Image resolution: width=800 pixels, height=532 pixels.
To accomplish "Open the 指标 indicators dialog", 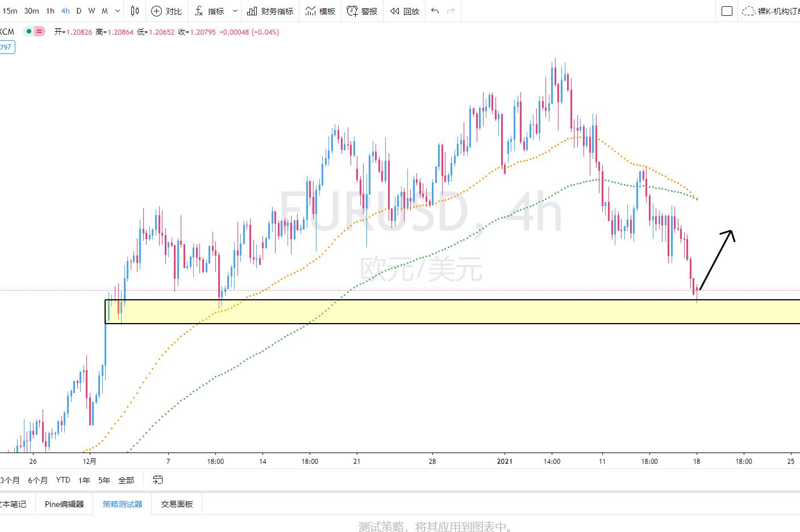I will pos(210,11).
